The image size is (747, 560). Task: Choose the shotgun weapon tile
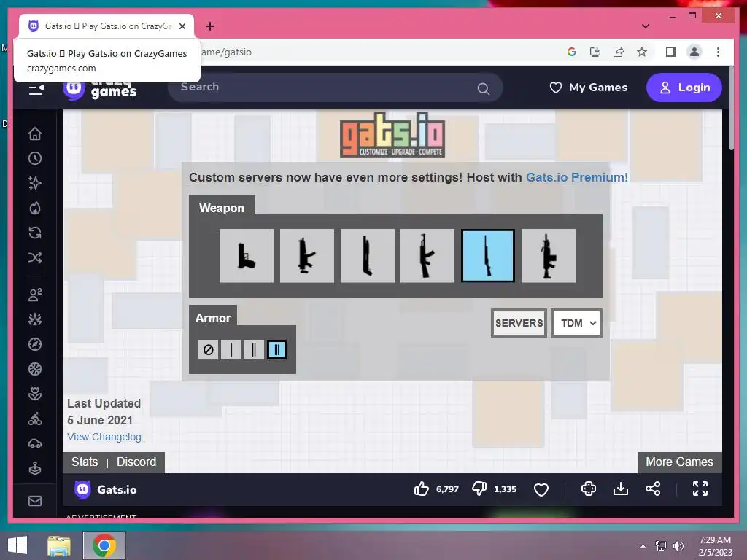(368, 256)
